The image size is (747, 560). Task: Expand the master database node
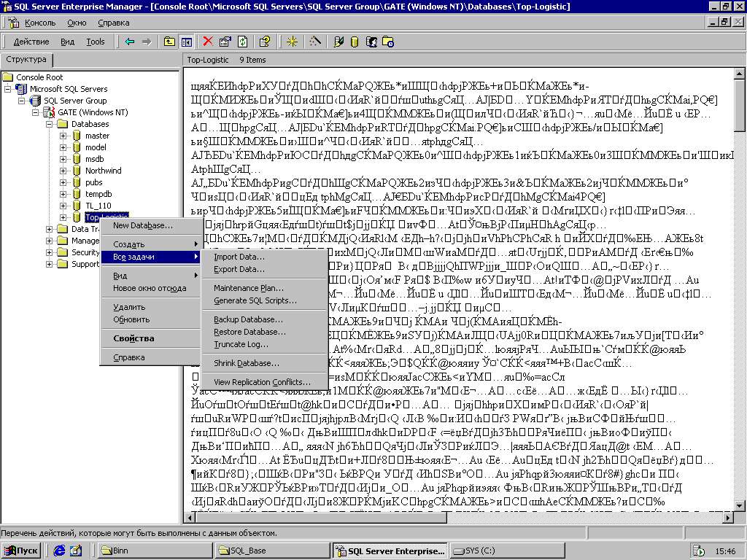tap(63, 136)
